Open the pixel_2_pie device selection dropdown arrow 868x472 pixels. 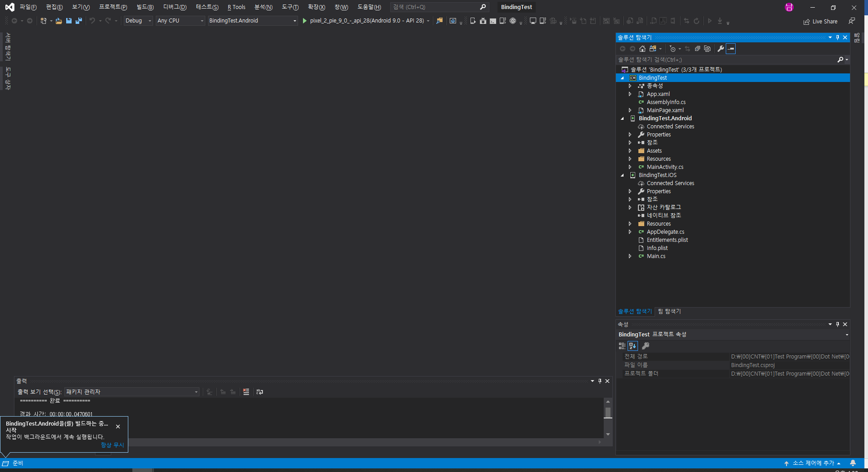[428, 21]
